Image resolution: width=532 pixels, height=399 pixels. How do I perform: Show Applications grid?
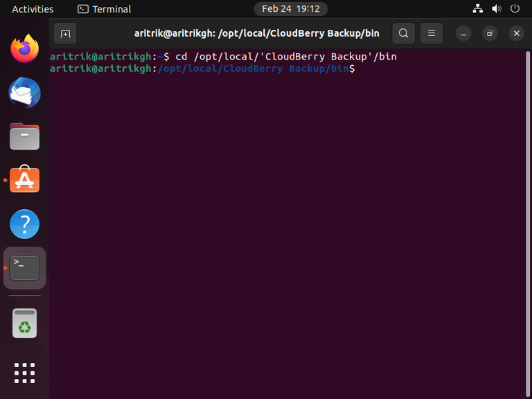click(24, 373)
